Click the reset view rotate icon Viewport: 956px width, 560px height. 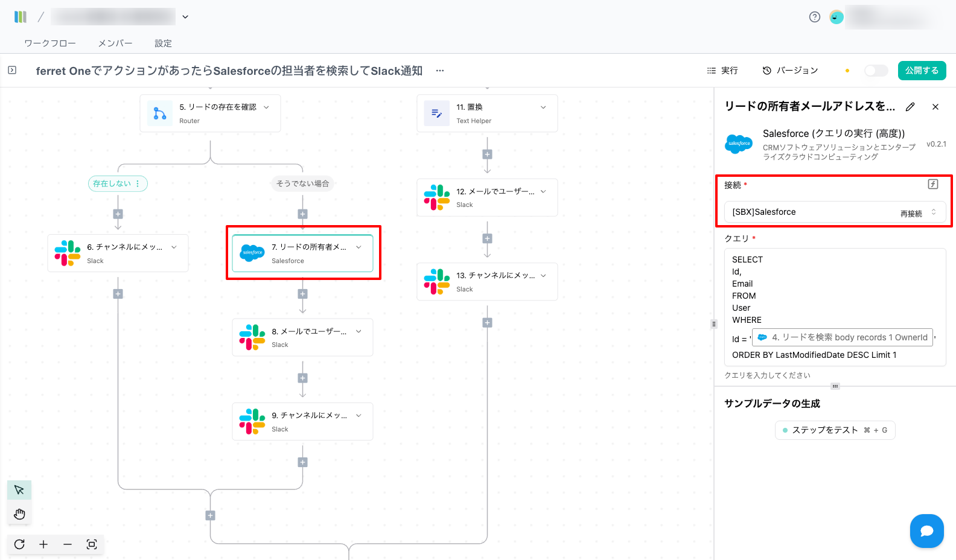[19, 544]
